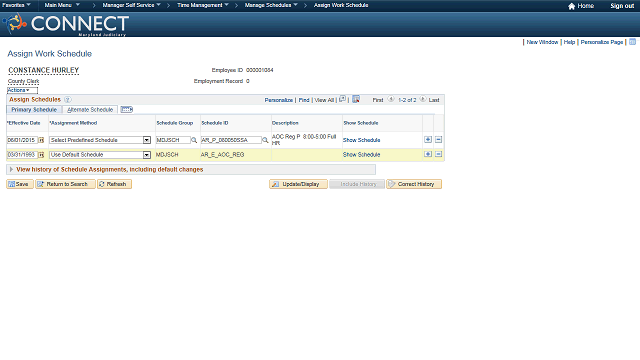
Task: Add row after the 03/31/1993 schedule
Action: (428, 154)
